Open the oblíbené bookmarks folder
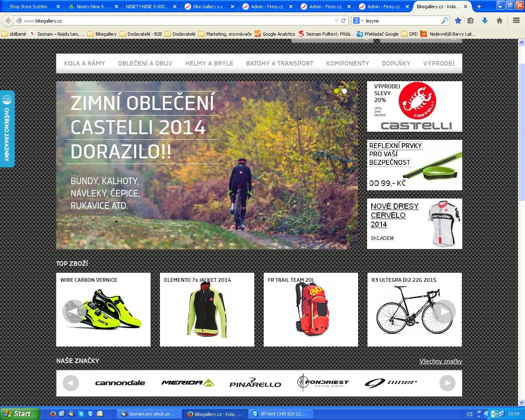The height and width of the screenshot is (420, 525). pyautogui.click(x=14, y=34)
